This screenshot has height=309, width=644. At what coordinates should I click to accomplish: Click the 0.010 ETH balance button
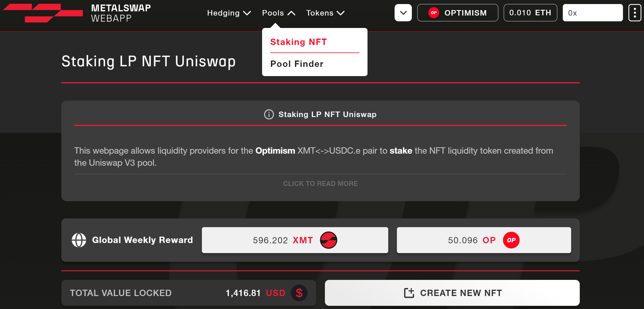[x=530, y=13]
